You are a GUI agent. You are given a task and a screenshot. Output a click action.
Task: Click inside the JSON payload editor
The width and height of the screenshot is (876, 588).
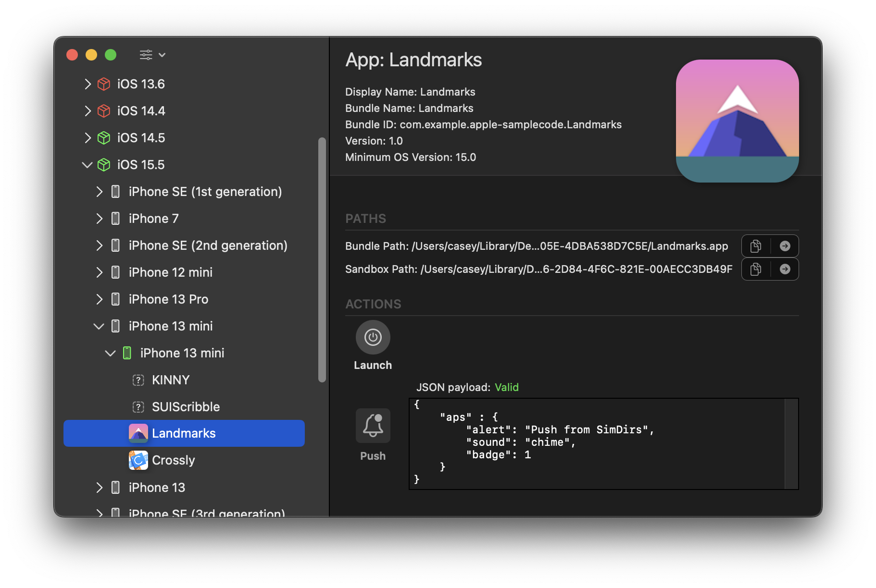click(x=597, y=444)
